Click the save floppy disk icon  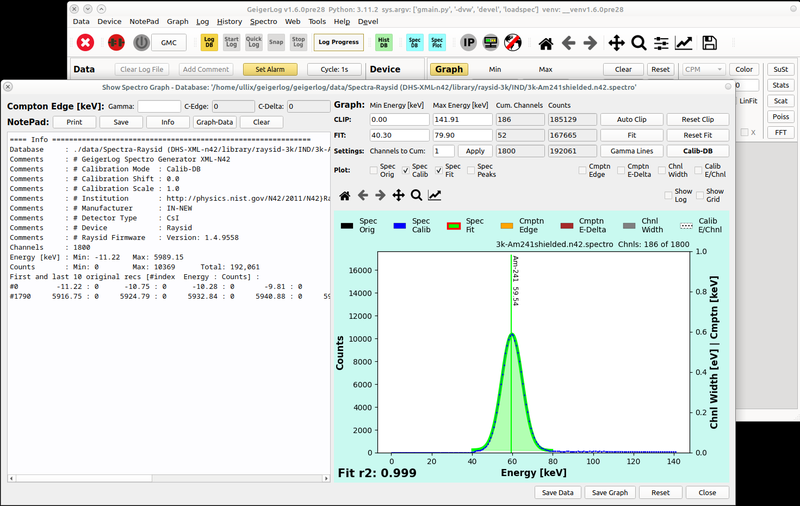point(710,43)
